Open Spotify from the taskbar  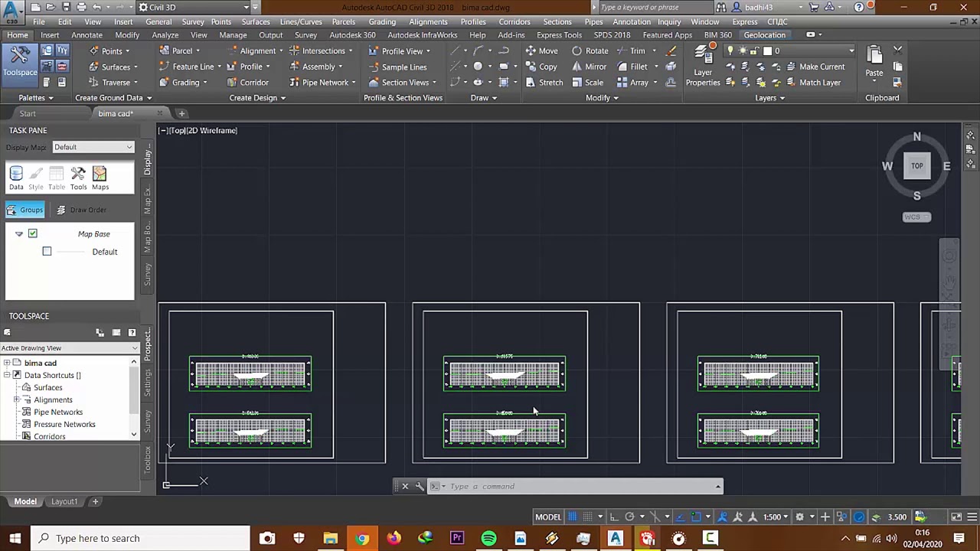(488, 538)
